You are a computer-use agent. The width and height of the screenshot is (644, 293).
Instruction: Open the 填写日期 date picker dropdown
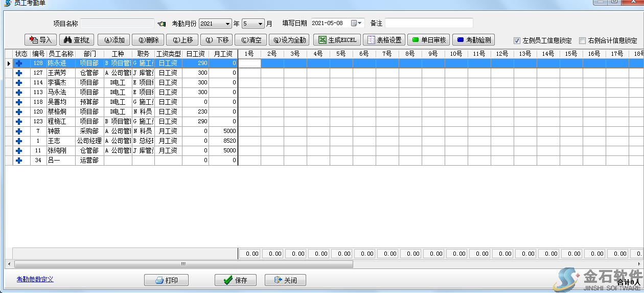[360, 23]
